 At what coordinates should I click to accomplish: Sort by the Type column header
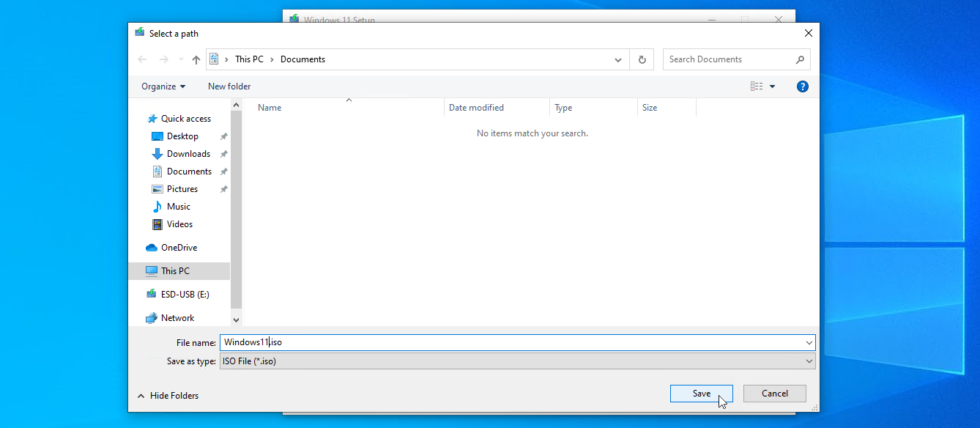(563, 108)
